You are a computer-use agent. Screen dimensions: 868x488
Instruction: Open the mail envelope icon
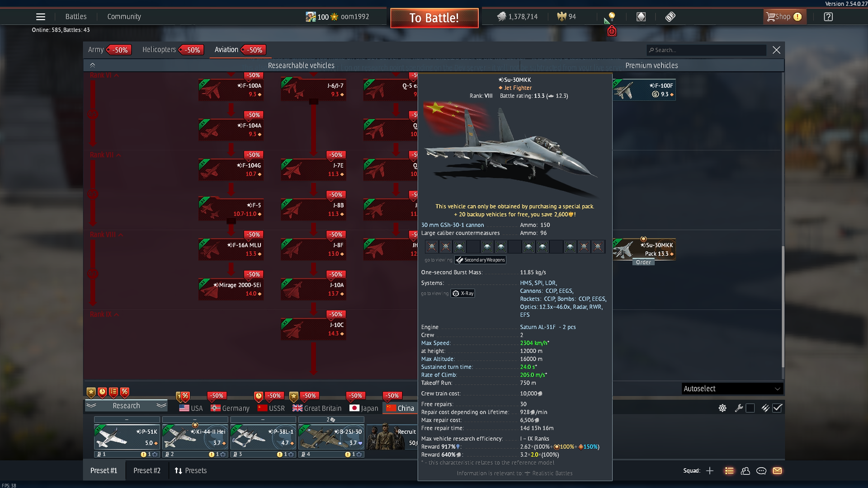click(x=777, y=471)
